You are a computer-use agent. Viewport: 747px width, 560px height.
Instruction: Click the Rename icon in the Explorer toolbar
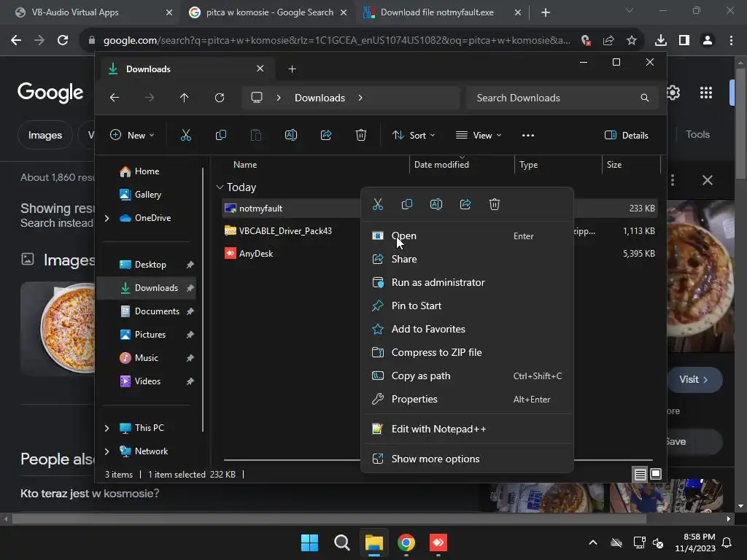tap(290, 135)
